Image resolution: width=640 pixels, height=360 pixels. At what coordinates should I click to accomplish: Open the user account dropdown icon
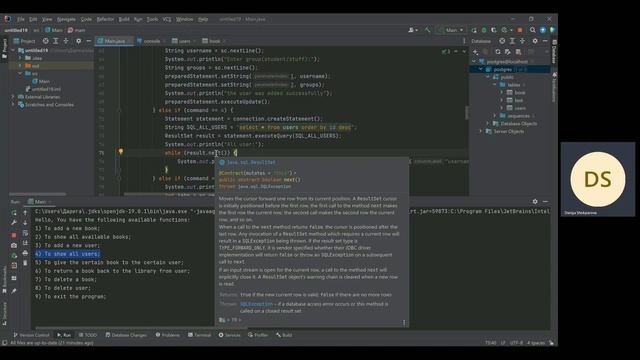(x=413, y=30)
